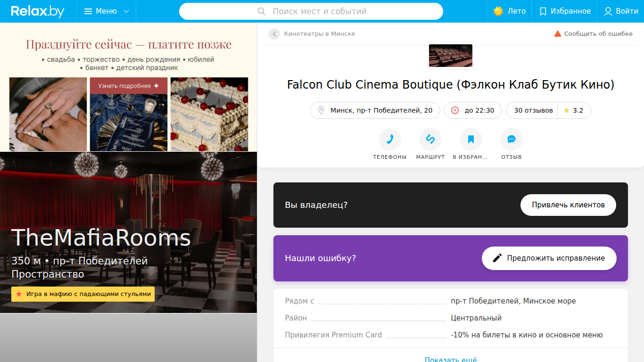Click the Вы владелец? text

pos(316,205)
